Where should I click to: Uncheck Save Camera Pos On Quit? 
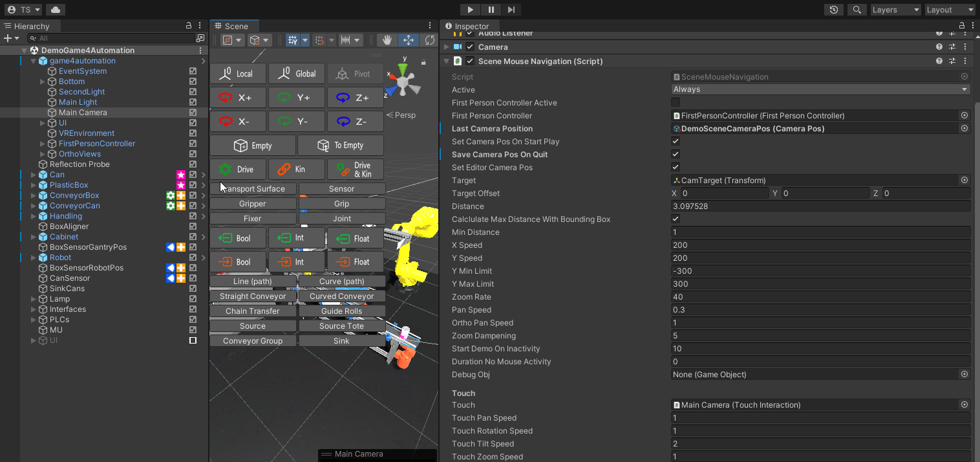(676, 155)
